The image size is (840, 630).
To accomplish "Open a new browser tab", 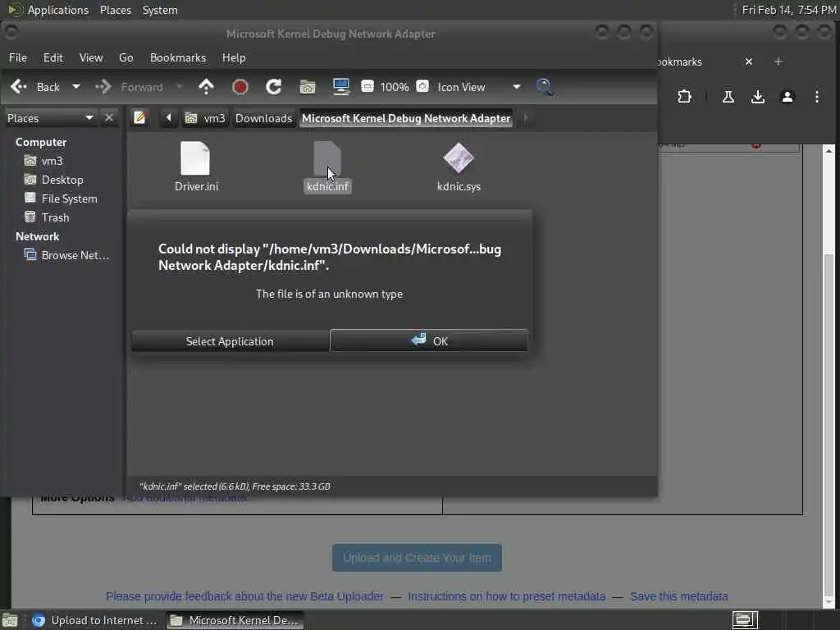I will (x=778, y=62).
